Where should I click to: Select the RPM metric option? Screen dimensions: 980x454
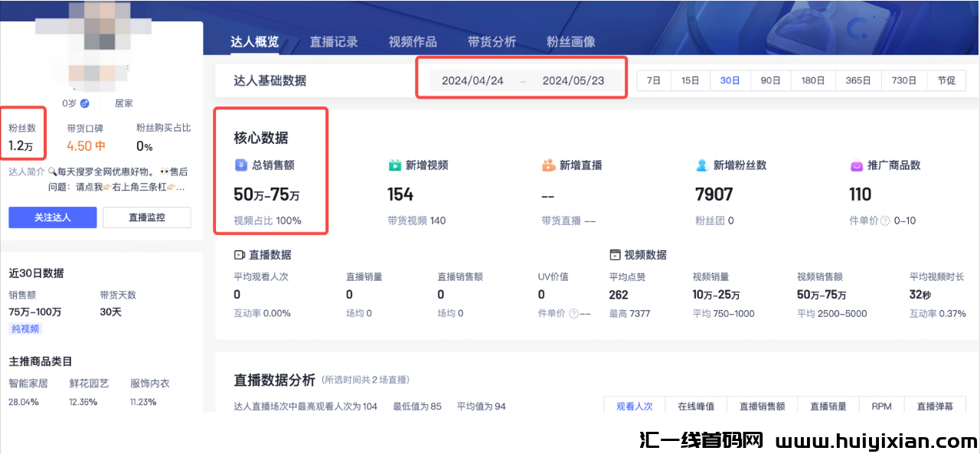(x=880, y=406)
